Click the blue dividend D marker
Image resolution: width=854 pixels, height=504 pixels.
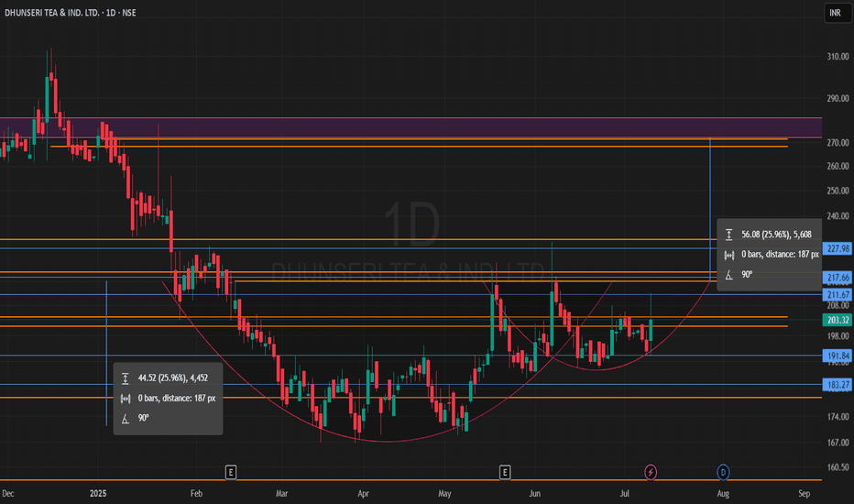(723, 472)
